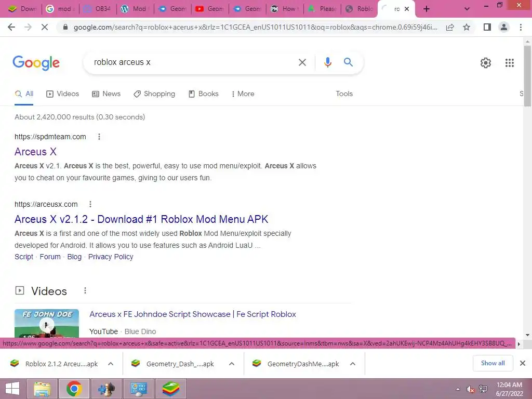Show hidden system tray icons
532x399 pixels.
(x=458, y=389)
